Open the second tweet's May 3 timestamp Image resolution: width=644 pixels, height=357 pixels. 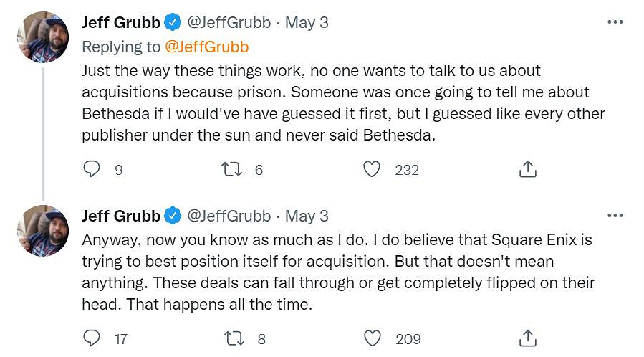point(307,215)
